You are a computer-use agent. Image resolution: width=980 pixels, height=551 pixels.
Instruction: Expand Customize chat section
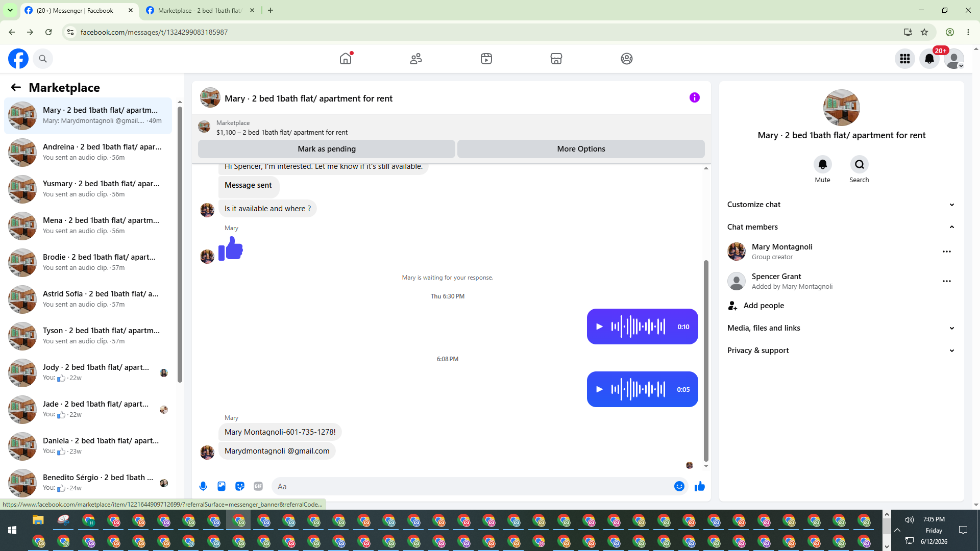tap(842, 205)
